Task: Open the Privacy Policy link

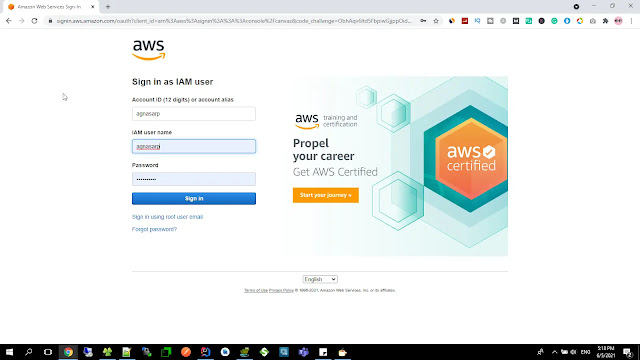Action: 281,290
